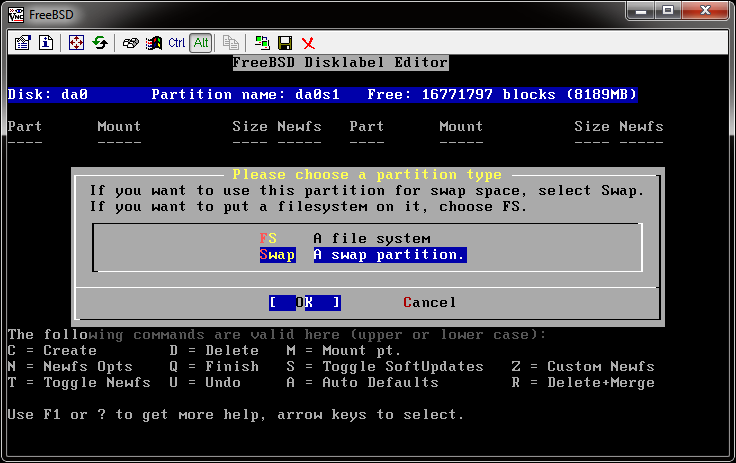Image resolution: width=736 pixels, height=463 pixels.
Task: Disconnect using the red X toolbar icon
Action: point(308,43)
